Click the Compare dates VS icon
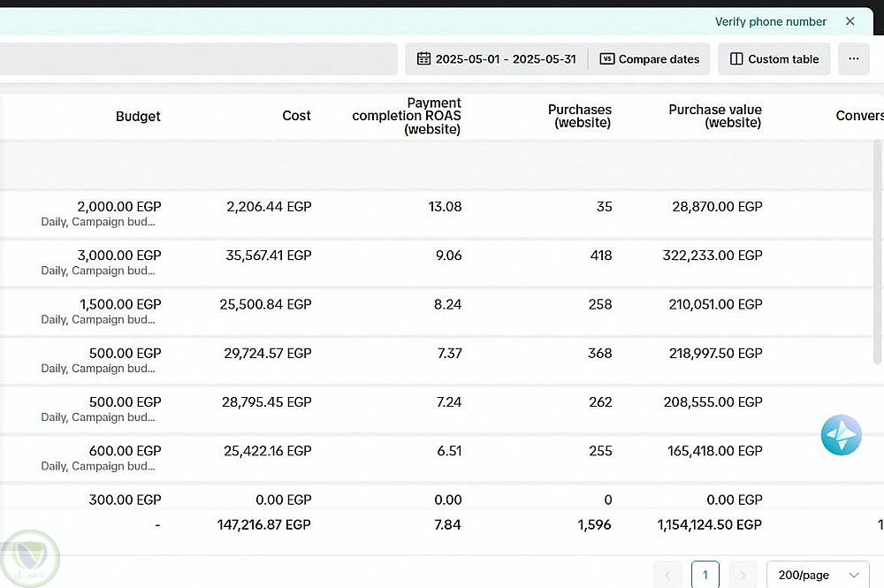The height and width of the screenshot is (588, 884). (x=606, y=59)
